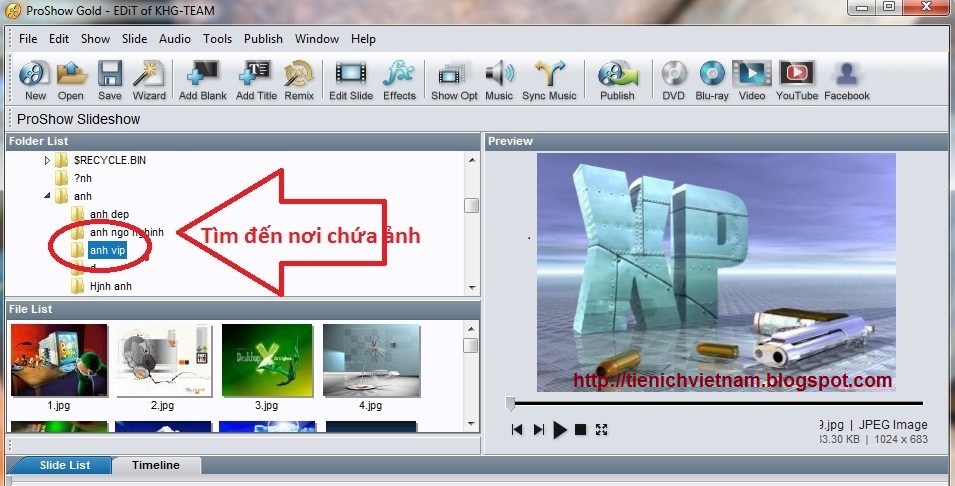
Task: Publish to YouTube via its icon
Action: [797, 80]
